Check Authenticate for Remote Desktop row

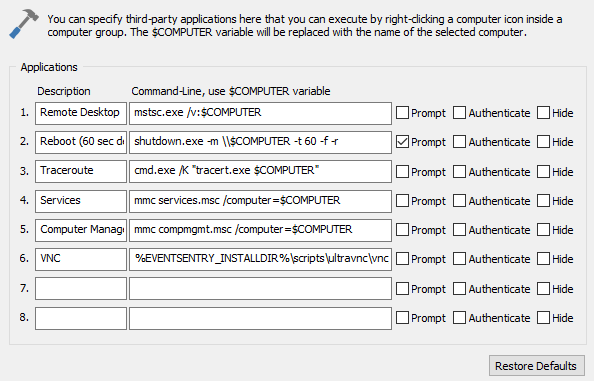click(x=460, y=112)
